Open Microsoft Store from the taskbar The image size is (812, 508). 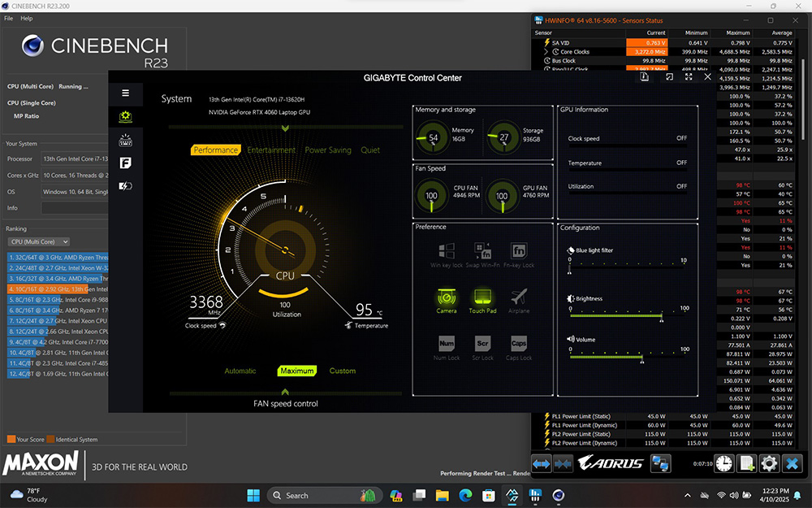[x=488, y=496]
